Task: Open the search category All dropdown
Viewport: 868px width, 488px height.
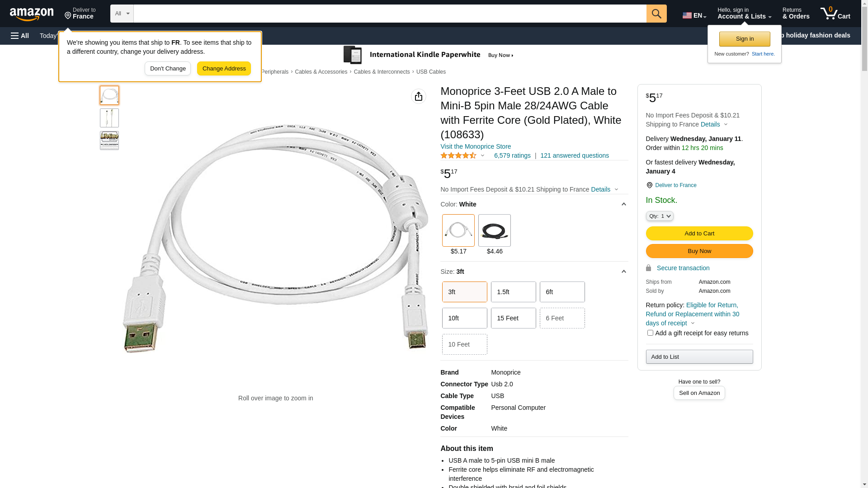Action: pyautogui.click(x=122, y=14)
